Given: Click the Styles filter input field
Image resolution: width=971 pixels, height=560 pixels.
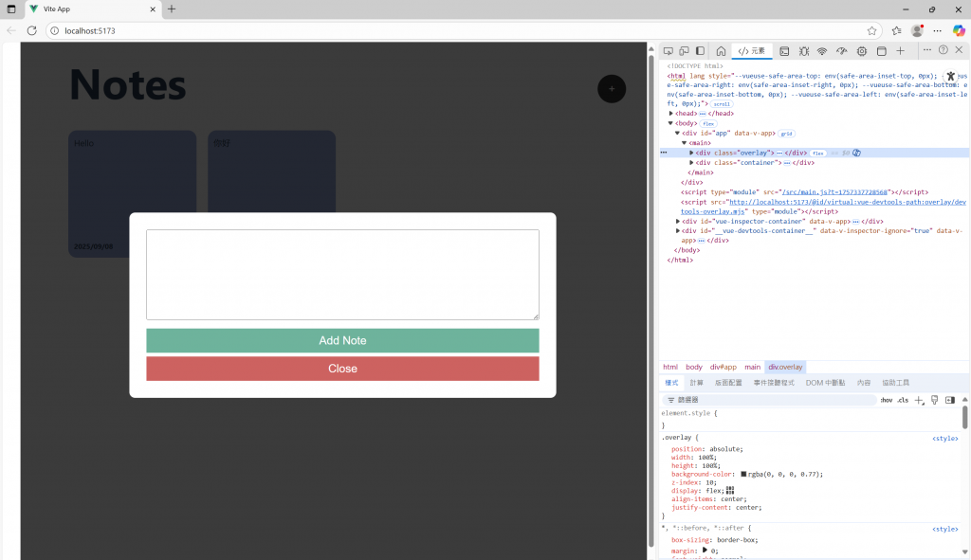Looking at the screenshot, I should [x=769, y=401].
